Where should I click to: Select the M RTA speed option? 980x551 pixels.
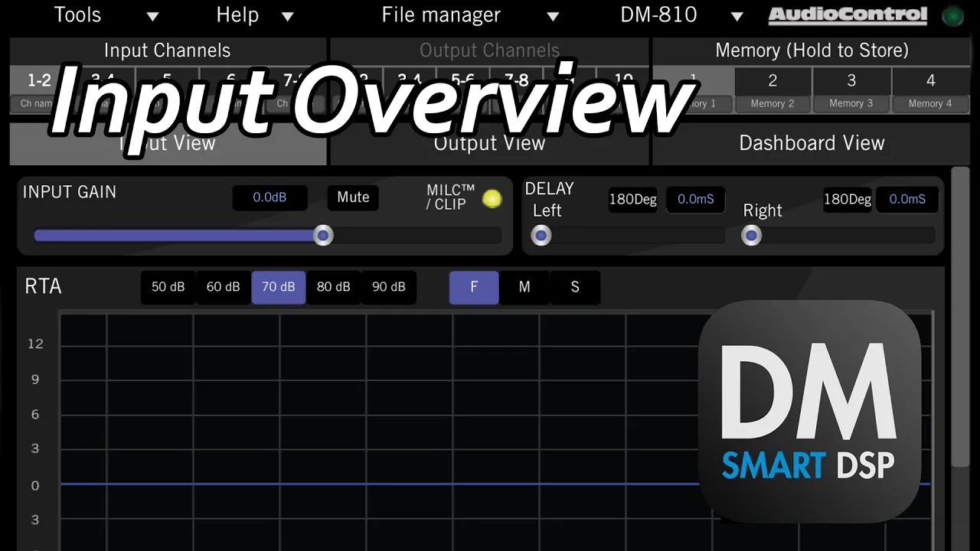524,287
